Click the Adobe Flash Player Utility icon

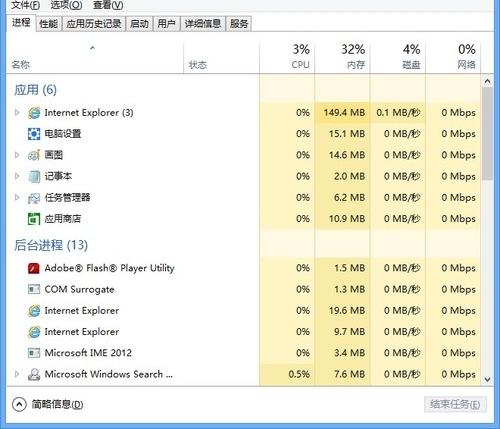pos(34,268)
